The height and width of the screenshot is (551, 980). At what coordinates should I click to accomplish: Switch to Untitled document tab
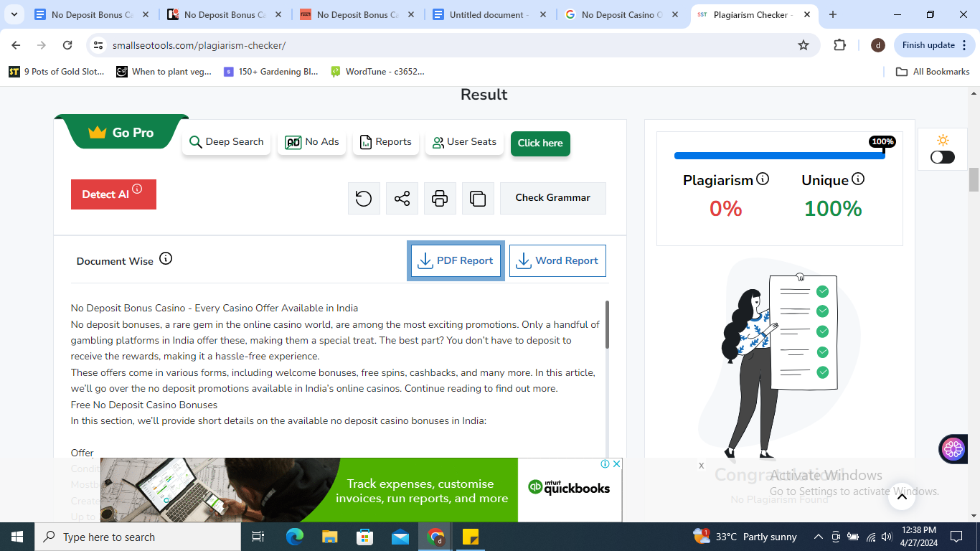(x=488, y=14)
